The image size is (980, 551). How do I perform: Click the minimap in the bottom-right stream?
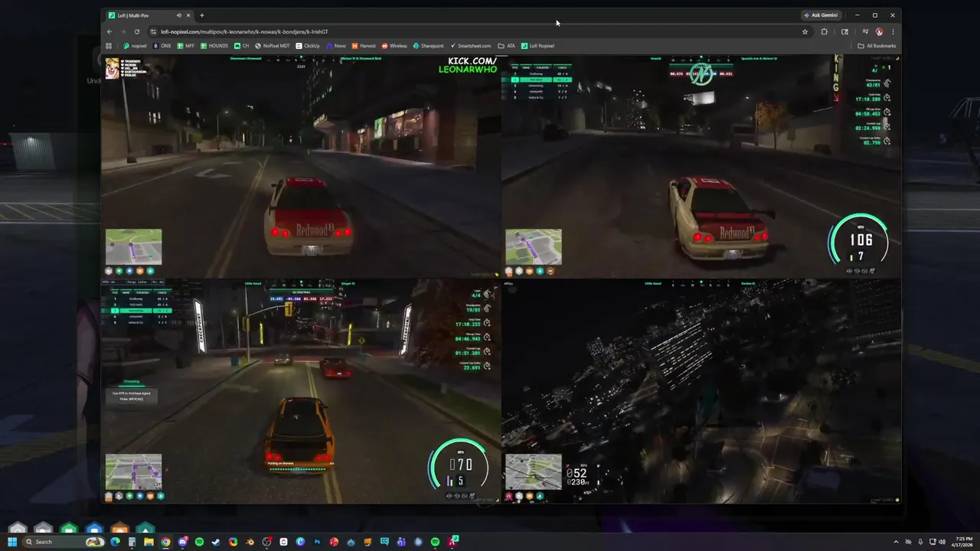534,471
